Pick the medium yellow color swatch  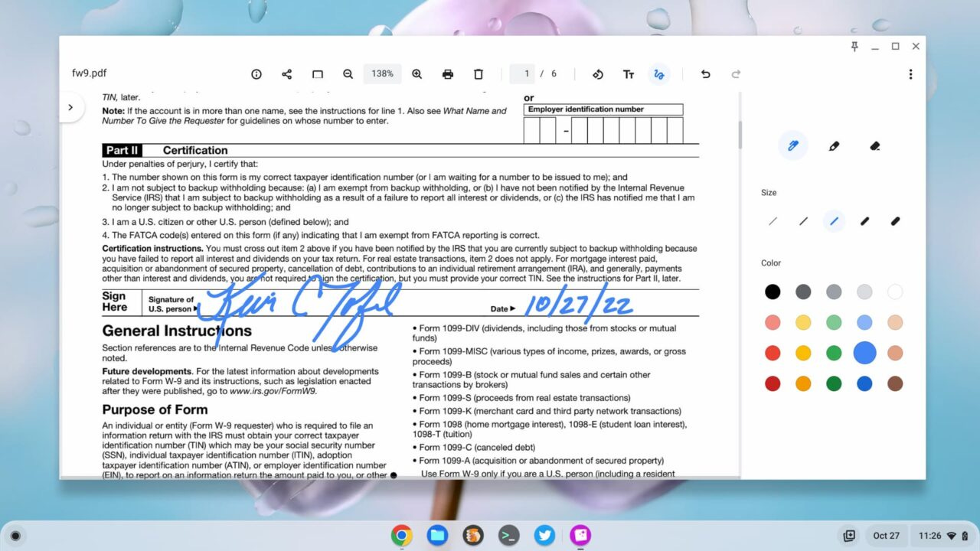(x=803, y=353)
